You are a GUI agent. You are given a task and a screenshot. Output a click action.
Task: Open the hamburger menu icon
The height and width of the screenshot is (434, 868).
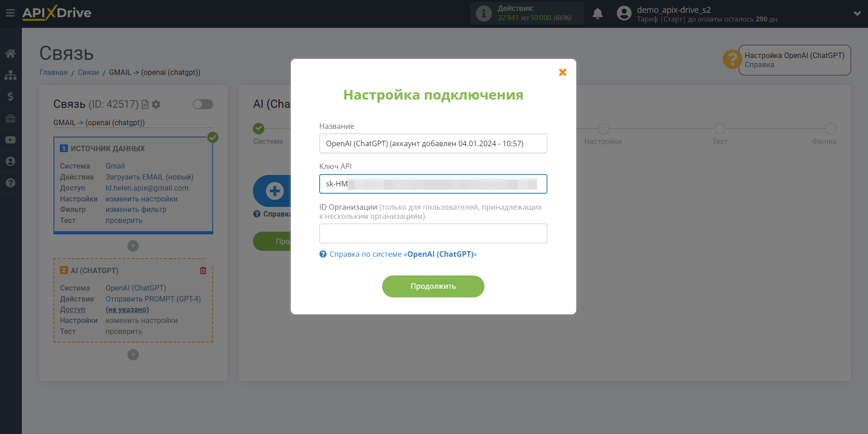click(x=10, y=13)
